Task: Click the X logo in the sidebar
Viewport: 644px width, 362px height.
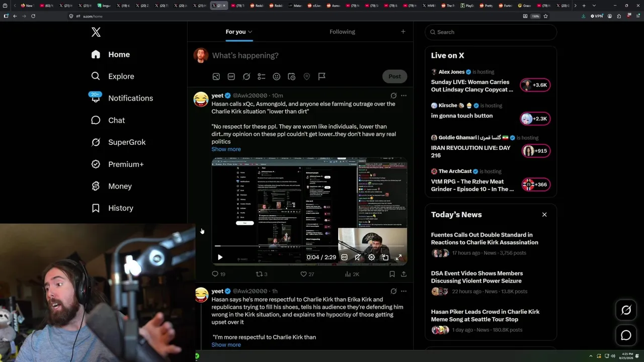Action: tap(96, 32)
